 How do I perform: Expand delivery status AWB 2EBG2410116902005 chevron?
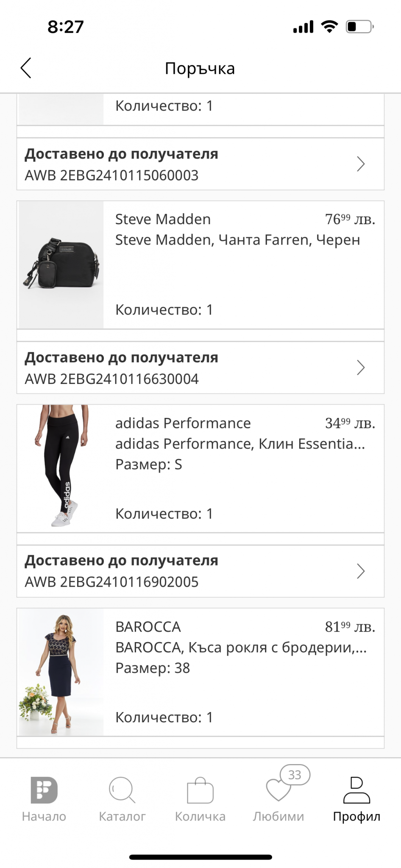(361, 571)
